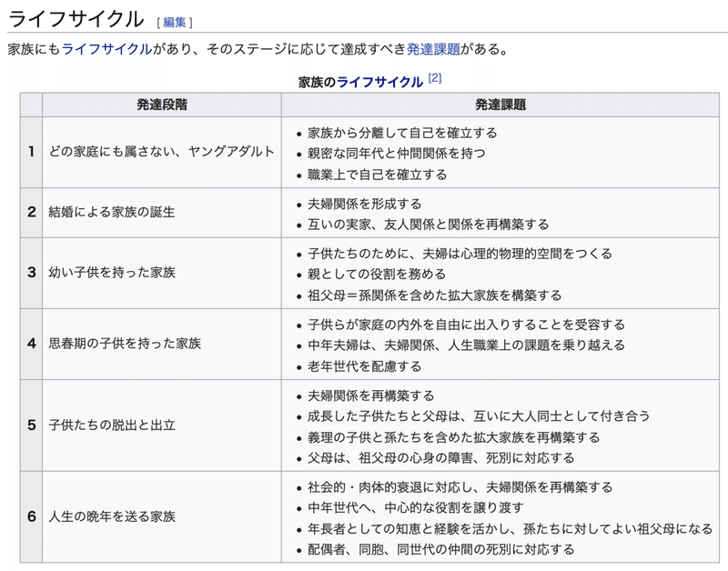This screenshot has width=728, height=571.
Task: Click row number 4 cell
Action: coord(31,344)
